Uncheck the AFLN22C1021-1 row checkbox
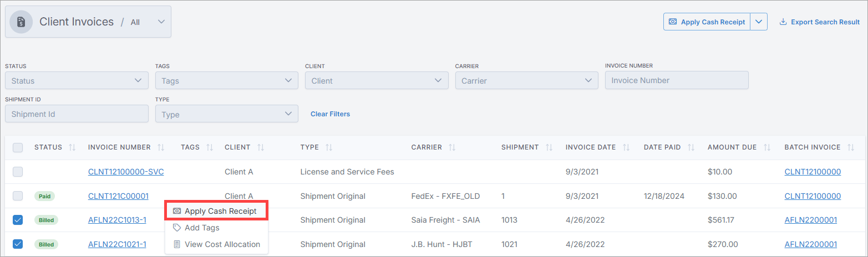 [18, 244]
